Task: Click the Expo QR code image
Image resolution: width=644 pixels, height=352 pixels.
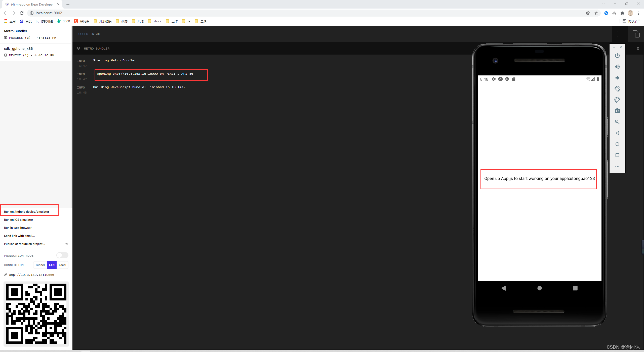Action: tap(36, 314)
